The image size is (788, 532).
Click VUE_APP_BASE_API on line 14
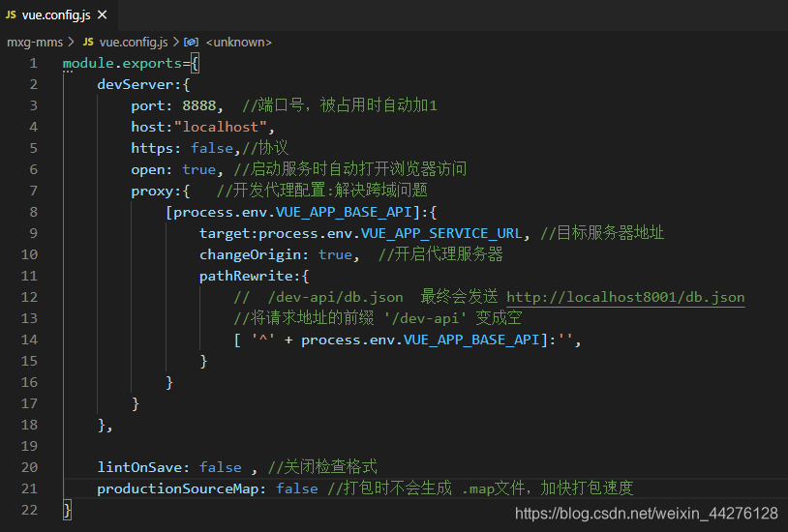471,340
